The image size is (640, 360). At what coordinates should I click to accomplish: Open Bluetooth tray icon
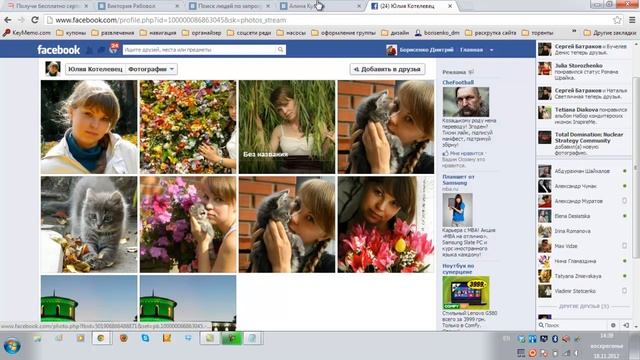[x=555, y=339]
